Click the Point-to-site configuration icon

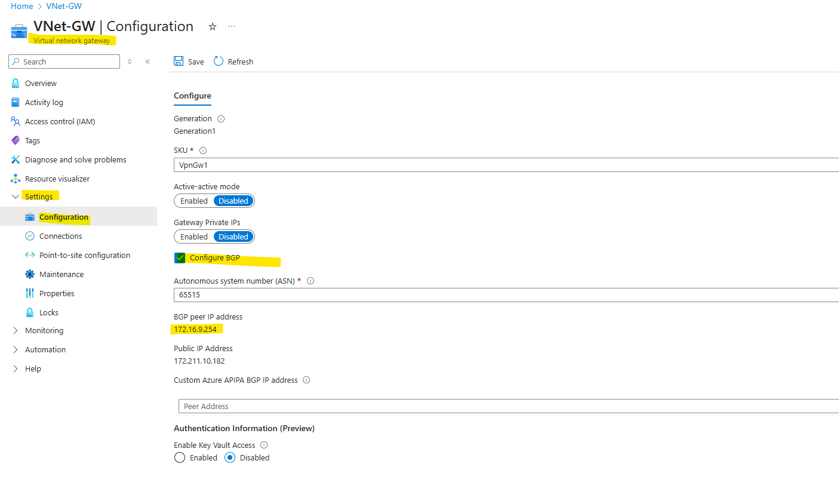[x=30, y=255]
